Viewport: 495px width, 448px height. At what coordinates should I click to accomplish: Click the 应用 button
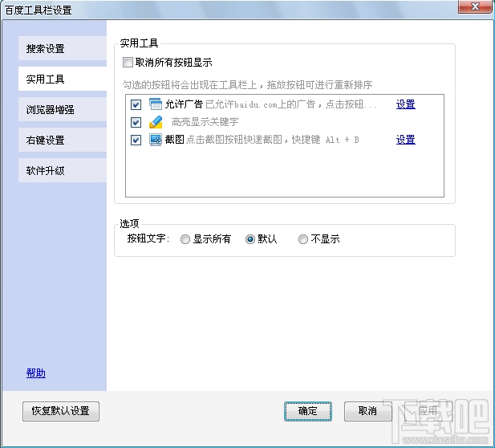pyautogui.click(x=428, y=411)
